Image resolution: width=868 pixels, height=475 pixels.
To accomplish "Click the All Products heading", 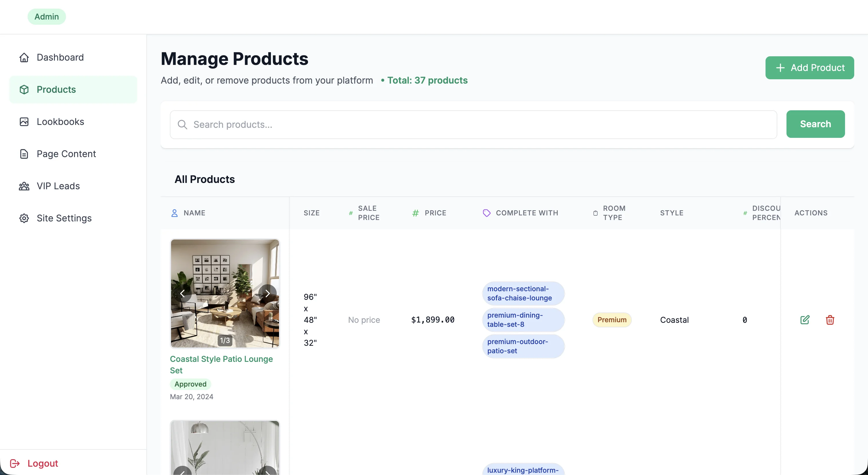I will 205,179.
